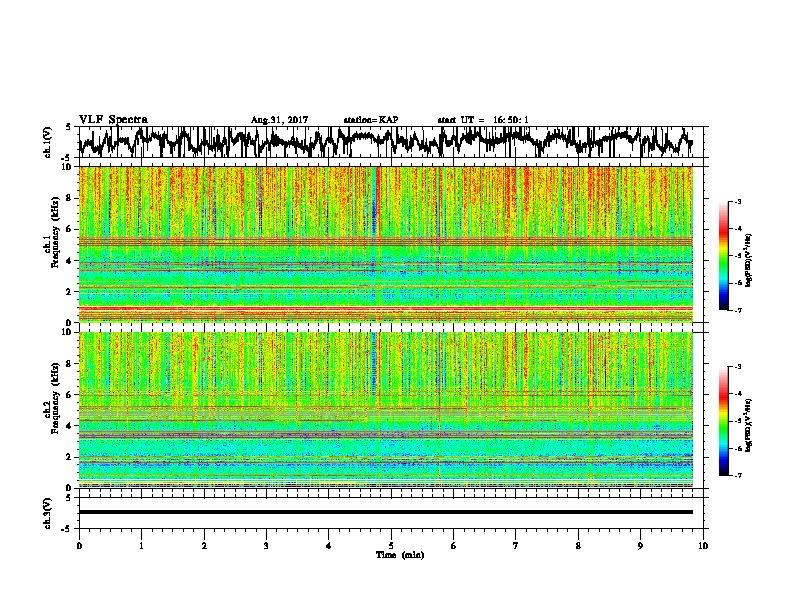Viewport: 792px width, 612px height.
Task: Click the ch.1 colorbar log(PSD) label
Action: [748, 261]
